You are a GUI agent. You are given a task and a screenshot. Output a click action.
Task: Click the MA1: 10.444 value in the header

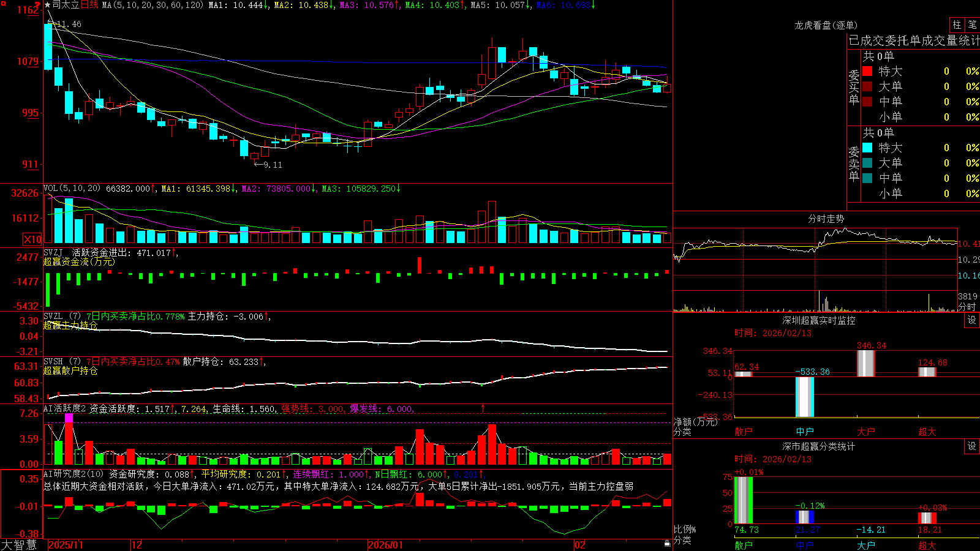236,5
